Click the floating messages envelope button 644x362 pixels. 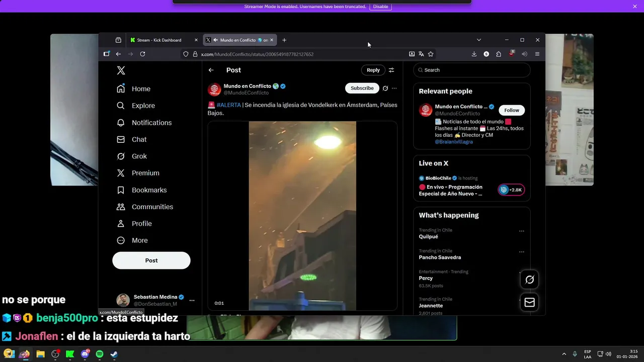click(x=529, y=302)
